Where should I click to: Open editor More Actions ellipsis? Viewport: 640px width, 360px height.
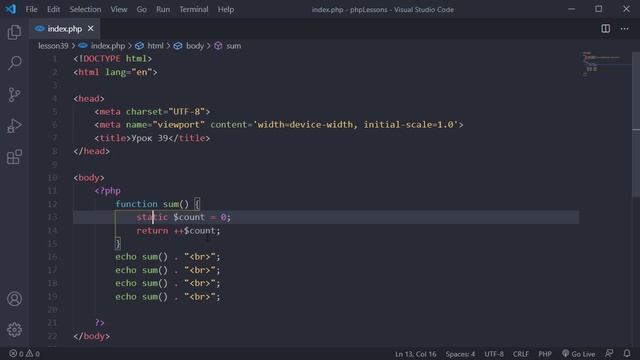pos(624,29)
